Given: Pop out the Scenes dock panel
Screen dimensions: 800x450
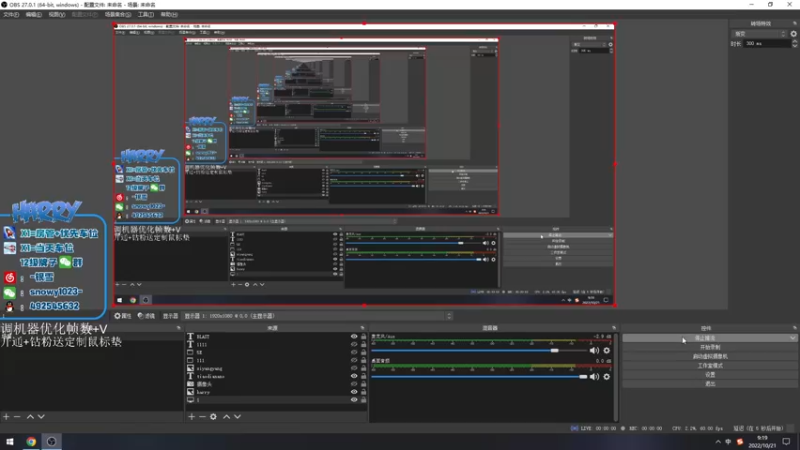Looking at the screenshot, I should (179, 328).
